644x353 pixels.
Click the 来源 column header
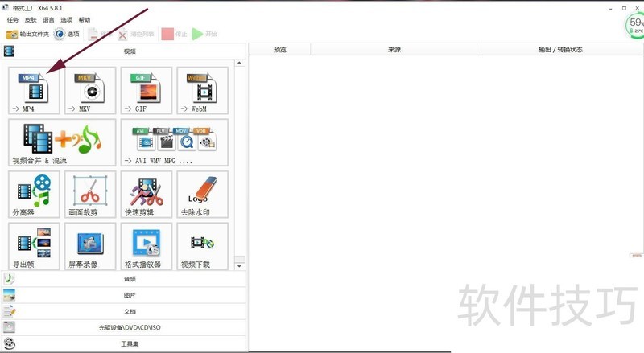(394, 49)
